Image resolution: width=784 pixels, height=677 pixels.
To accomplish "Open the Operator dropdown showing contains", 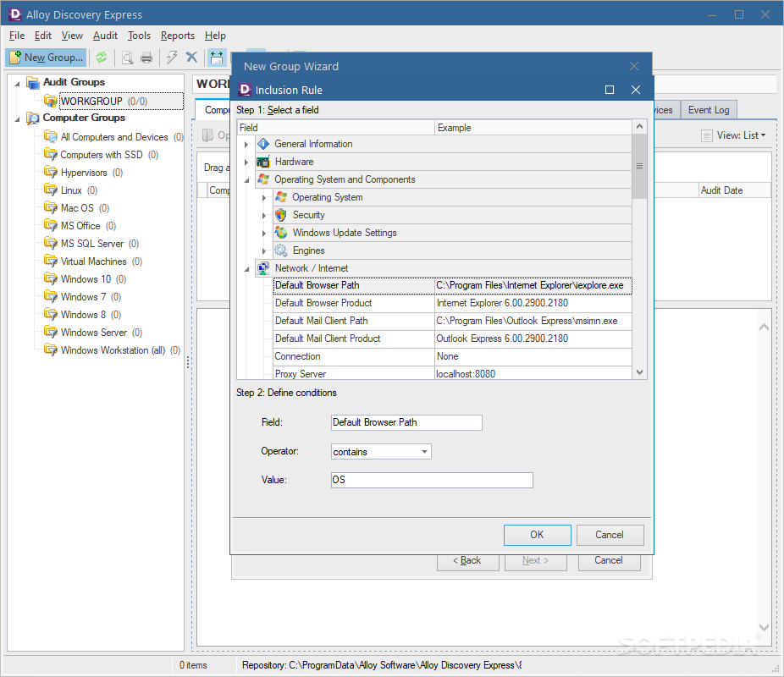I will tap(424, 452).
